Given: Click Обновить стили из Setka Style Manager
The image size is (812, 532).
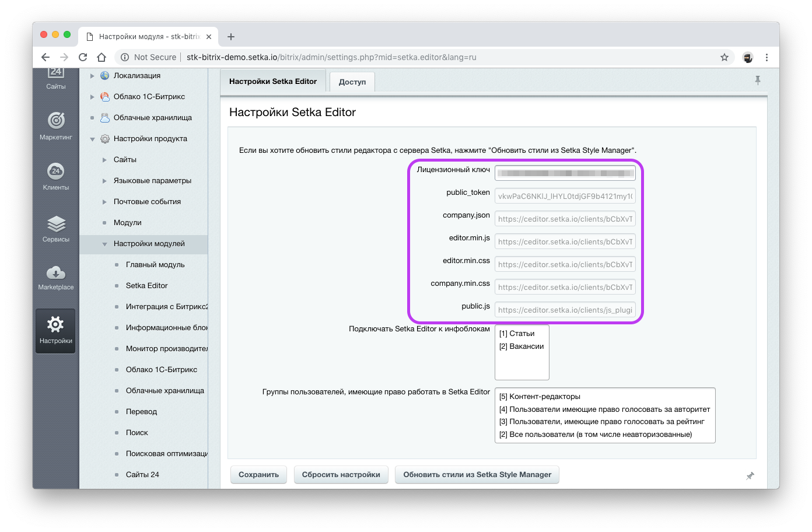Looking at the screenshot, I should click(x=477, y=474).
